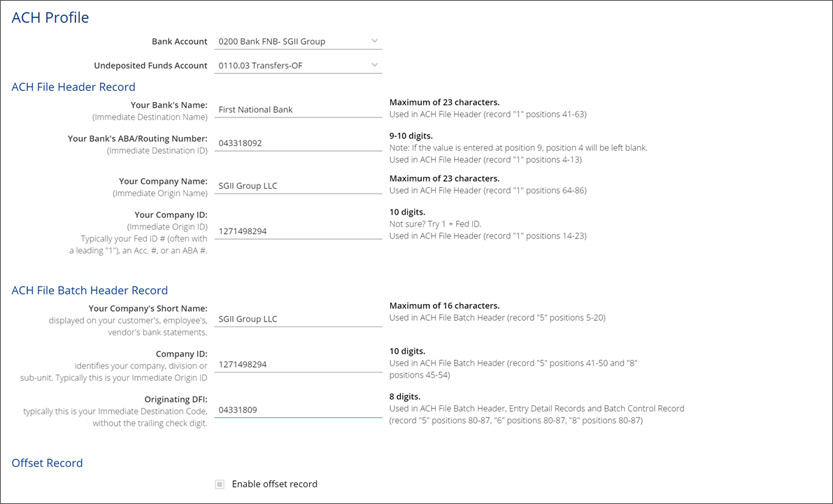Click the '(Immediate Destination ID)' sublabel
Image resolution: width=833 pixels, height=504 pixels.
[157, 150]
